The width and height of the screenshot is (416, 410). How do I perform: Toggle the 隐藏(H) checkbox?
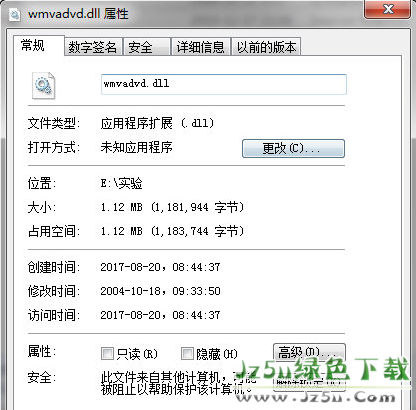pyautogui.click(x=187, y=353)
